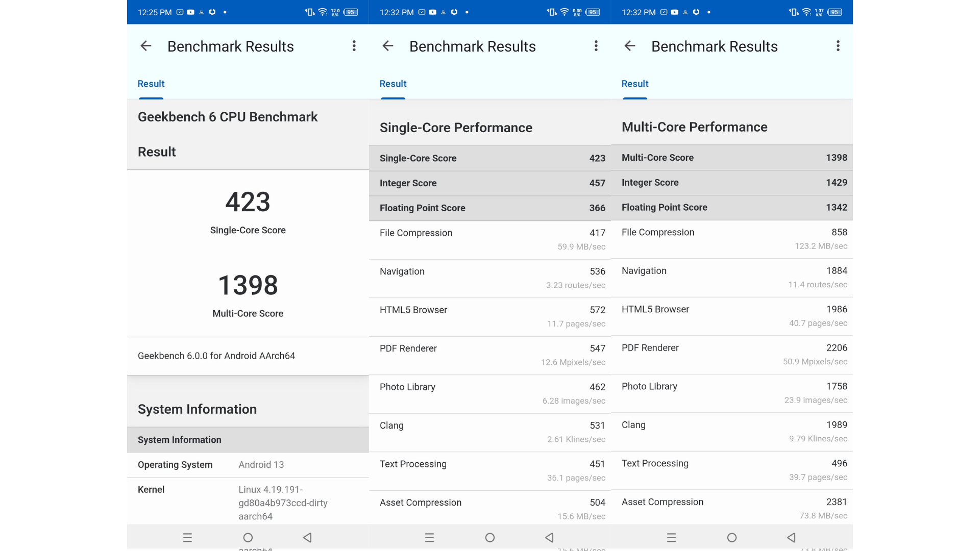Tap Android back triangle on right phone
The height and width of the screenshot is (551, 980).
pyautogui.click(x=791, y=537)
